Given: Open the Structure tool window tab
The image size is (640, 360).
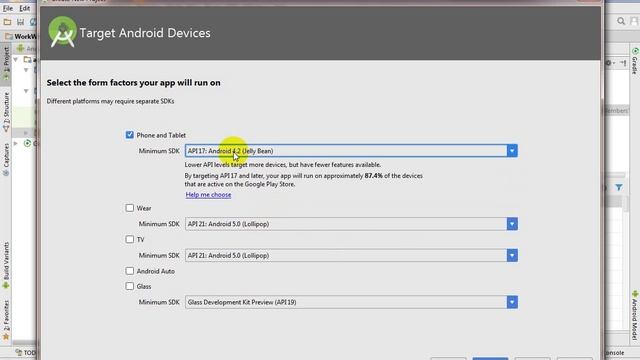Looking at the screenshot, I should pyautogui.click(x=6, y=111).
